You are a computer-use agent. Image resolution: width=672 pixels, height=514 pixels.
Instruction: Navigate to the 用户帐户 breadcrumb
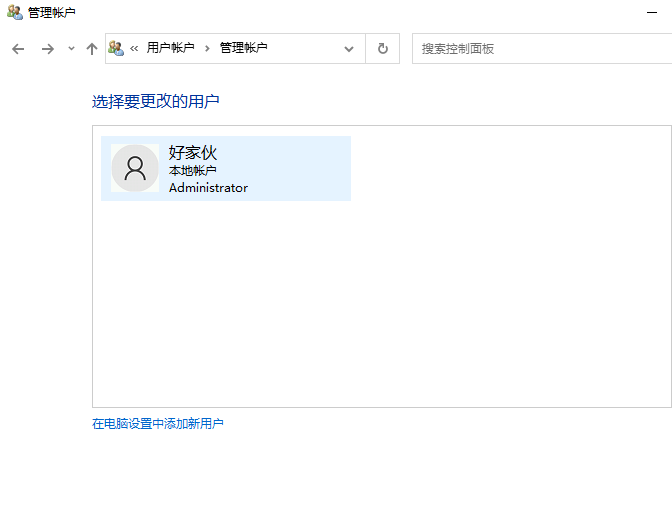[x=171, y=48]
